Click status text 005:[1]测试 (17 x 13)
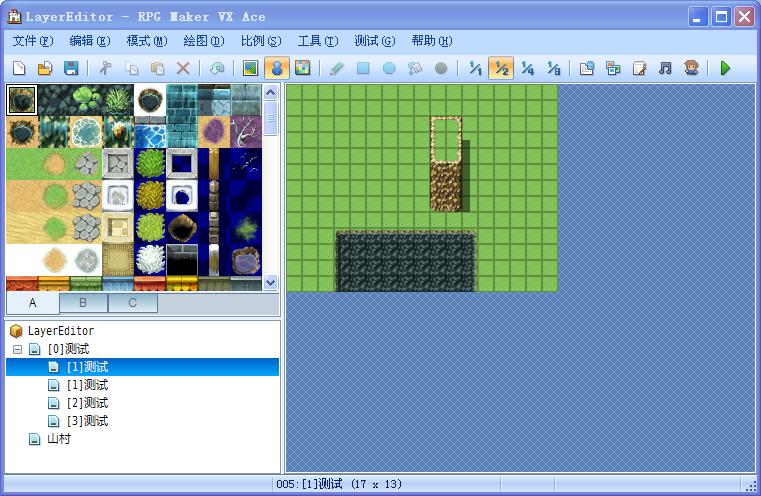The width and height of the screenshot is (761, 496). coord(339,484)
